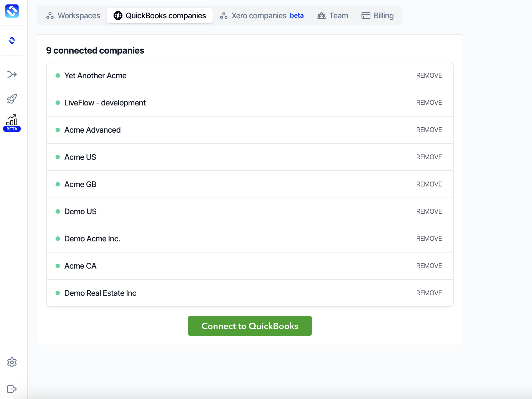This screenshot has width=532, height=399.
Task: Click the Demo US company name
Action: point(81,211)
